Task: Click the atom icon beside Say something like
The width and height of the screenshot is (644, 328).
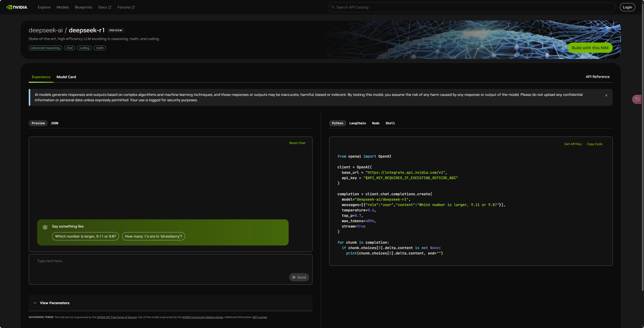Action: tap(45, 227)
